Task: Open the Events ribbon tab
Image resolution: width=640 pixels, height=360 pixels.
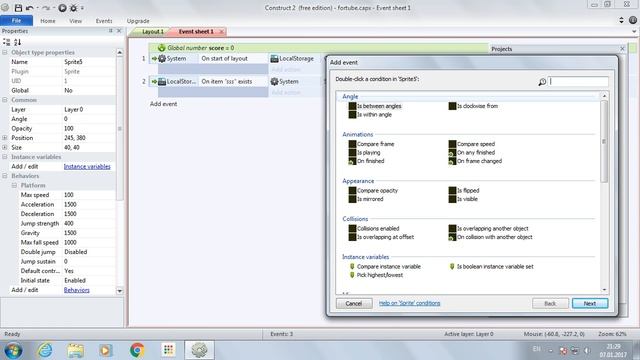Action: pyautogui.click(x=104, y=21)
